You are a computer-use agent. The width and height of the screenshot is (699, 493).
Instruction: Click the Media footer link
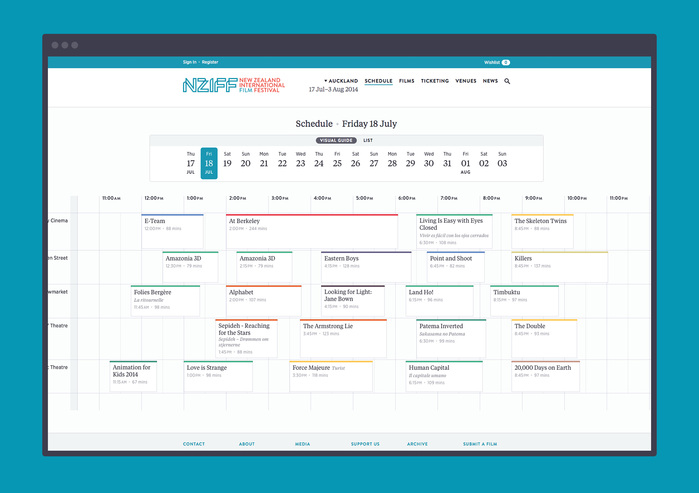tap(302, 444)
